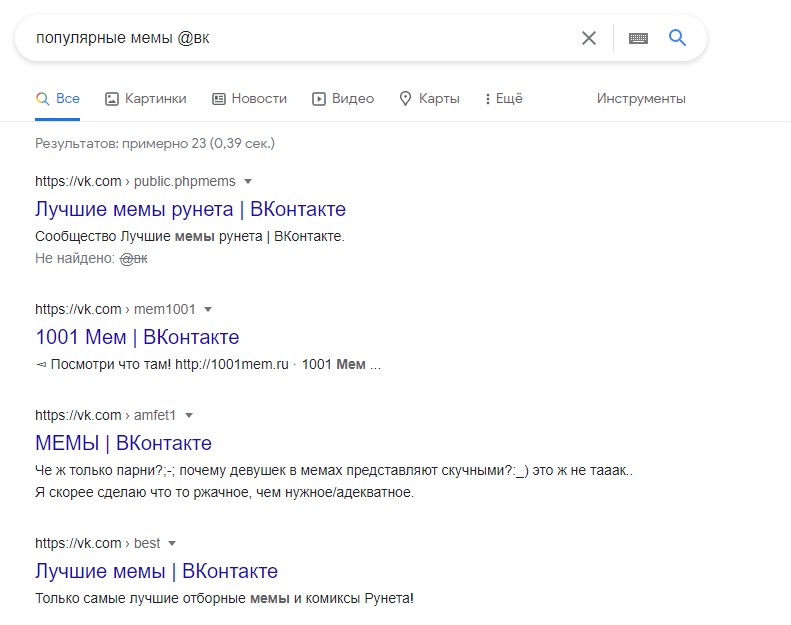
Task: Open Инструменты search tools
Action: tap(641, 98)
